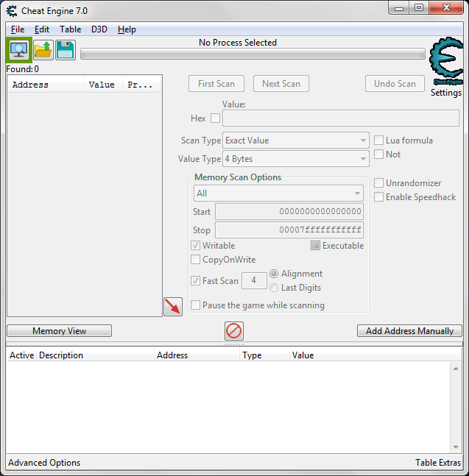Maximize the Cheat Engine window
This screenshot has height=476, width=469.
(419, 8)
